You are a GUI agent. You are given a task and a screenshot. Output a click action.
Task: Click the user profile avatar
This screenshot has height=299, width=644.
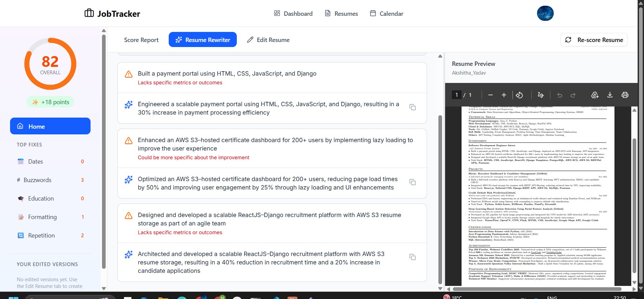pyautogui.click(x=545, y=13)
